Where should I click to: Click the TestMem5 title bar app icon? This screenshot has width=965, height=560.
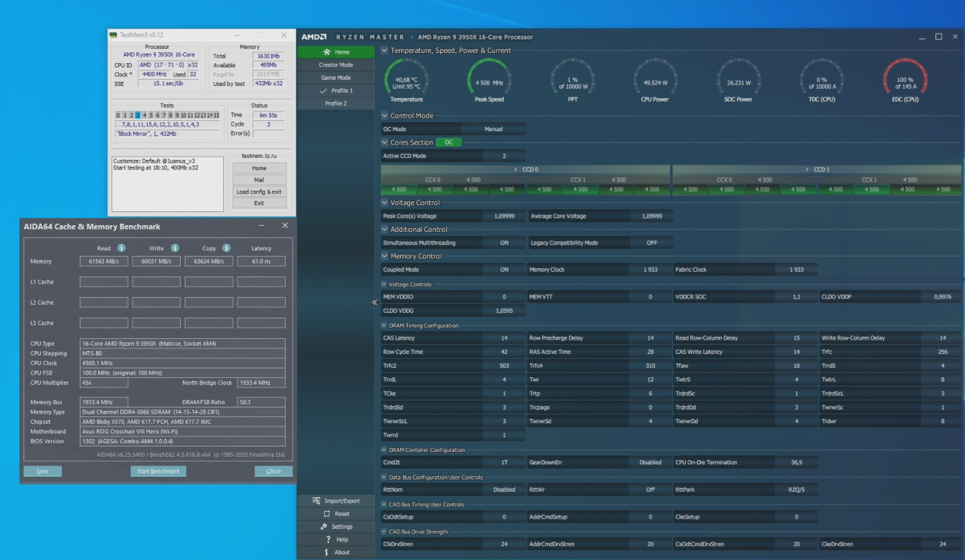(113, 35)
